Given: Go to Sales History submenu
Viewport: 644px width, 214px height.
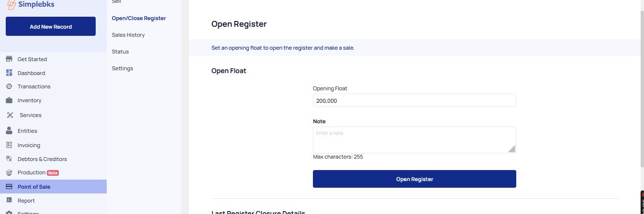Looking at the screenshot, I should (x=128, y=35).
